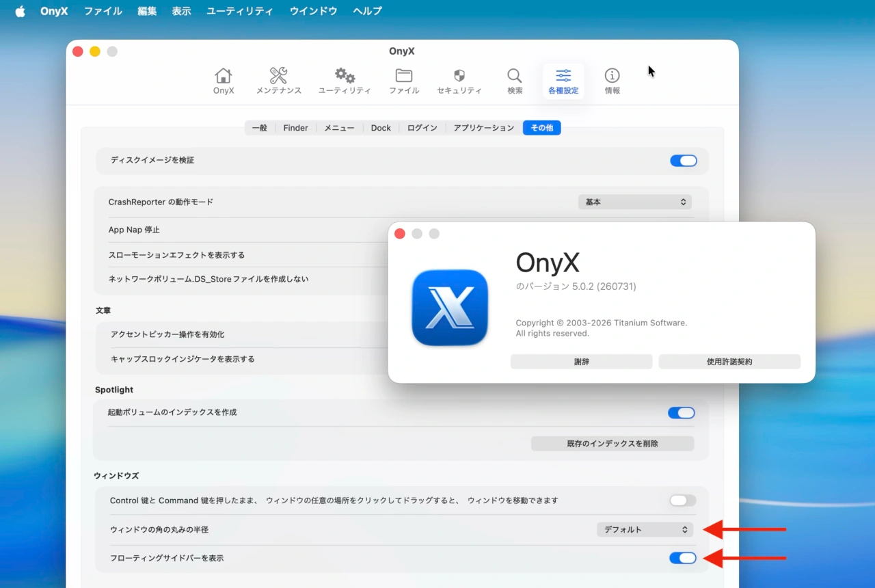The width and height of the screenshot is (875, 588).
Task: Click the Spotlight section heading
Action: tap(114, 390)
